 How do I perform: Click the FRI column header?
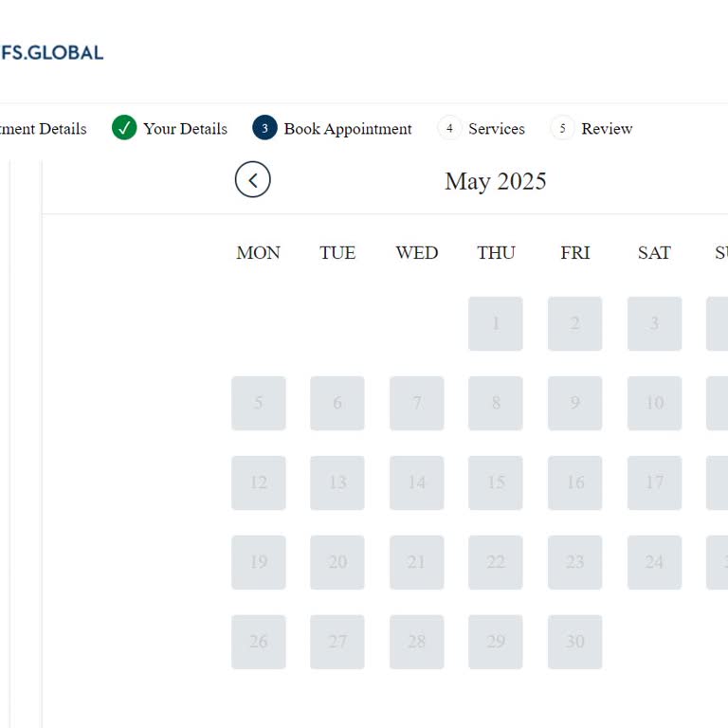point(574,253)
